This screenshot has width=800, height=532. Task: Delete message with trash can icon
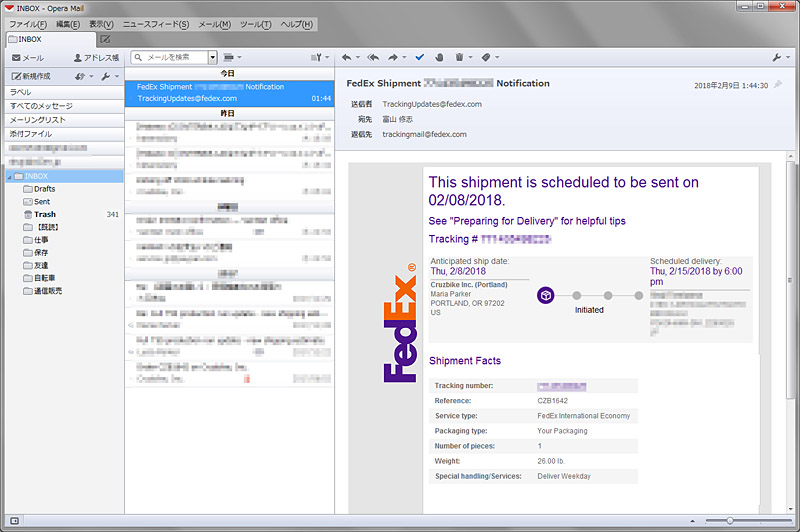click(x=459, y=57)
